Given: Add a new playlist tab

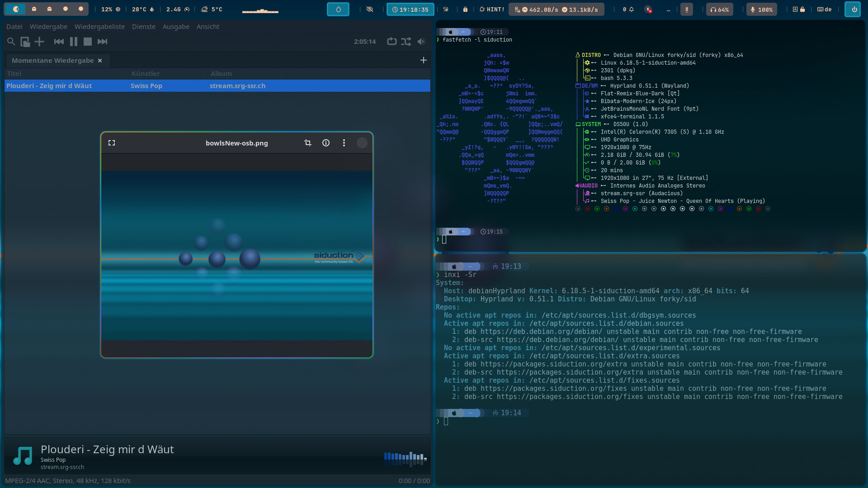Looking at the screenshot, I should pos(424,60).
